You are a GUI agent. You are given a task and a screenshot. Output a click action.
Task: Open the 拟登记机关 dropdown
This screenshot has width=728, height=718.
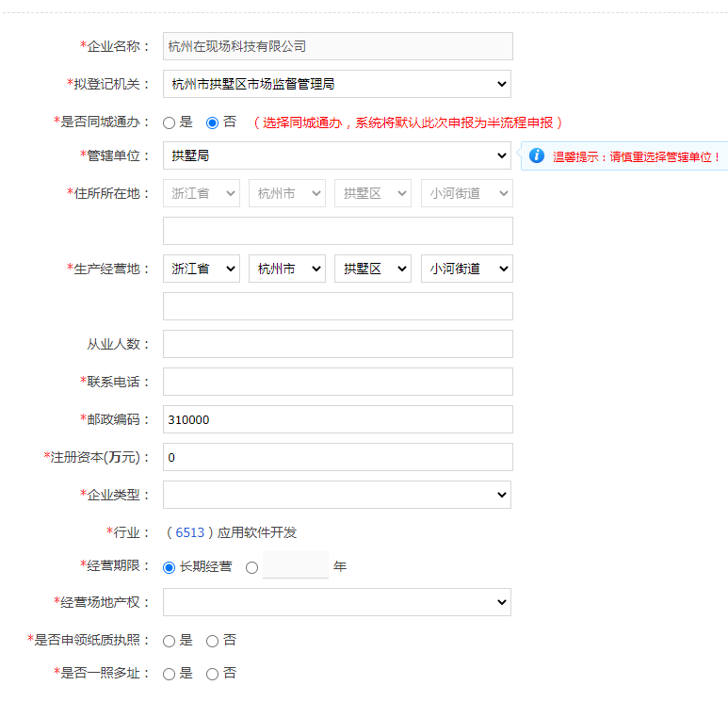click(337, 84)
